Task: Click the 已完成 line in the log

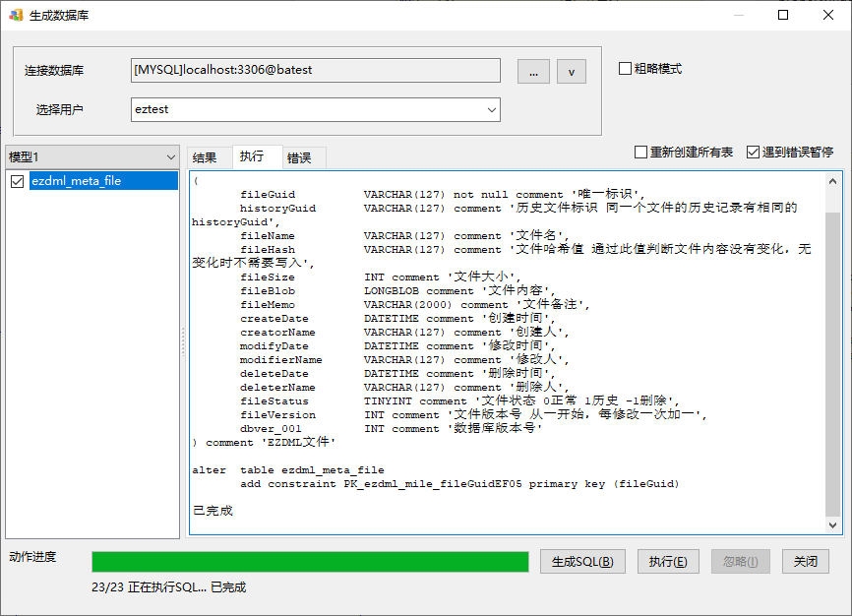Action: pos(213,511)
